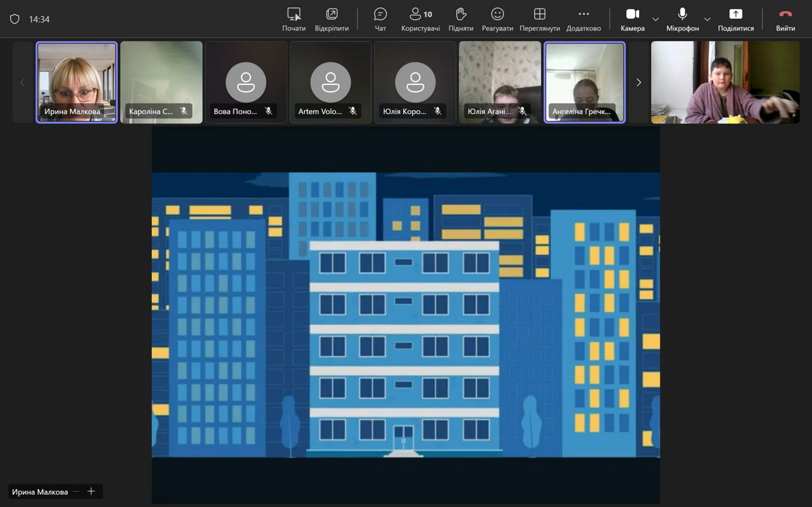The image size is (812, 507).
Task: Click the shield security icon
Action: click(15, 19)
